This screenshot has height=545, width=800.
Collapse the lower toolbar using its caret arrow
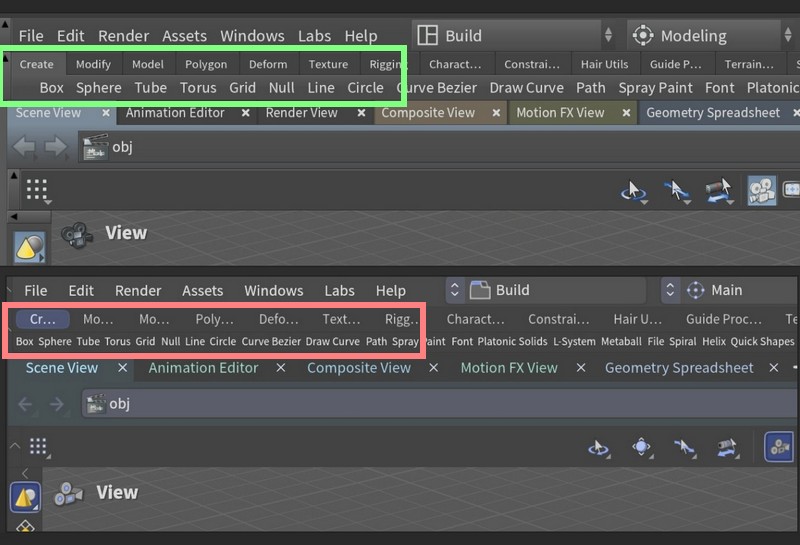click(x=15, y=445)
